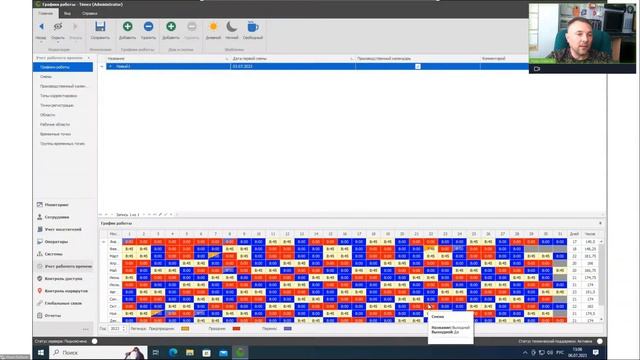Open the Windows Start menu
The width and height of the screenshot is (640, 360).
[41, 353]
